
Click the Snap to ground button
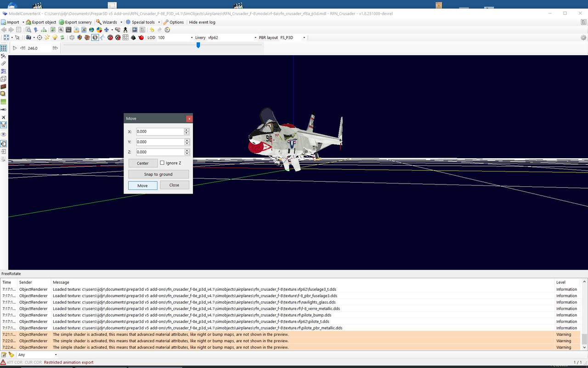click(158, 174)
